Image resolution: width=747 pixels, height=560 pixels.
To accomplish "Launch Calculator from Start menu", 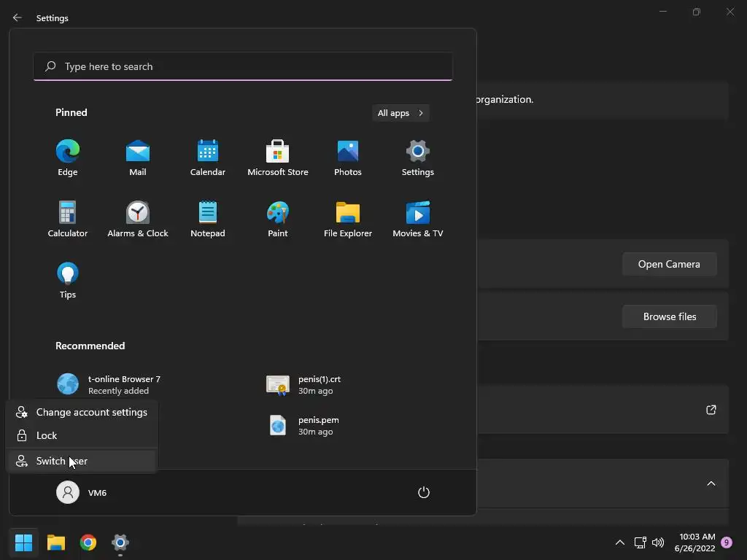I will tap(68, 219).
